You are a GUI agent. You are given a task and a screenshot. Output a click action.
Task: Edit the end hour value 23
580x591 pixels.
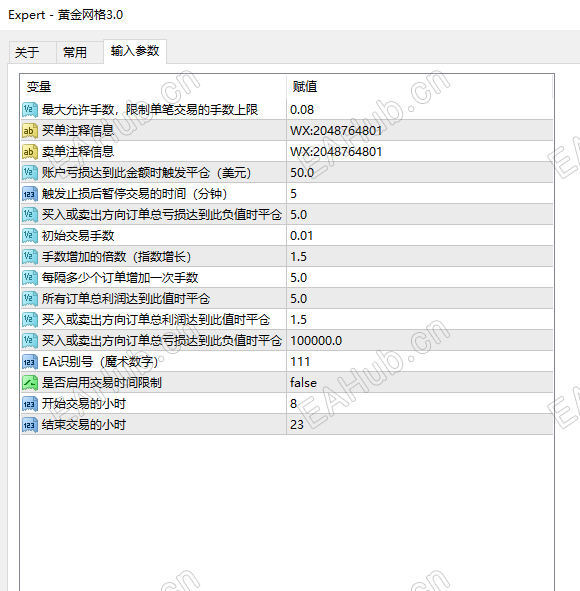(x=419, y=425)
